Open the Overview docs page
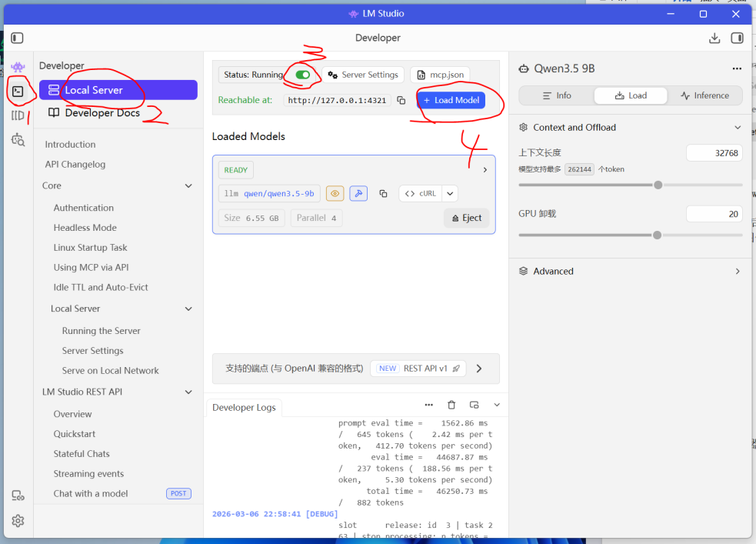Screen dimensions: 756x544 [x=72, y=414]
